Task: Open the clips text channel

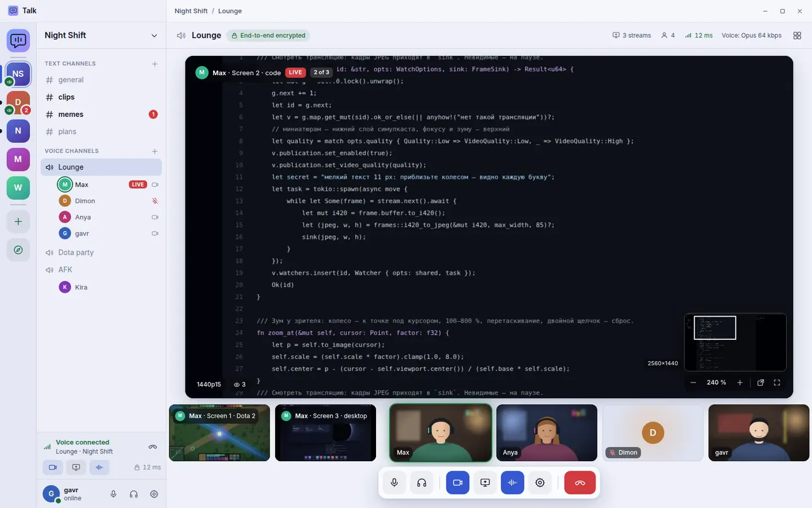Action: 101,97
